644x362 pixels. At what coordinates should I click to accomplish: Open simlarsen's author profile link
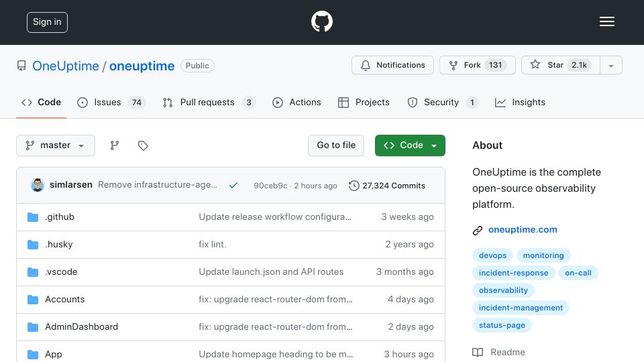71,185
